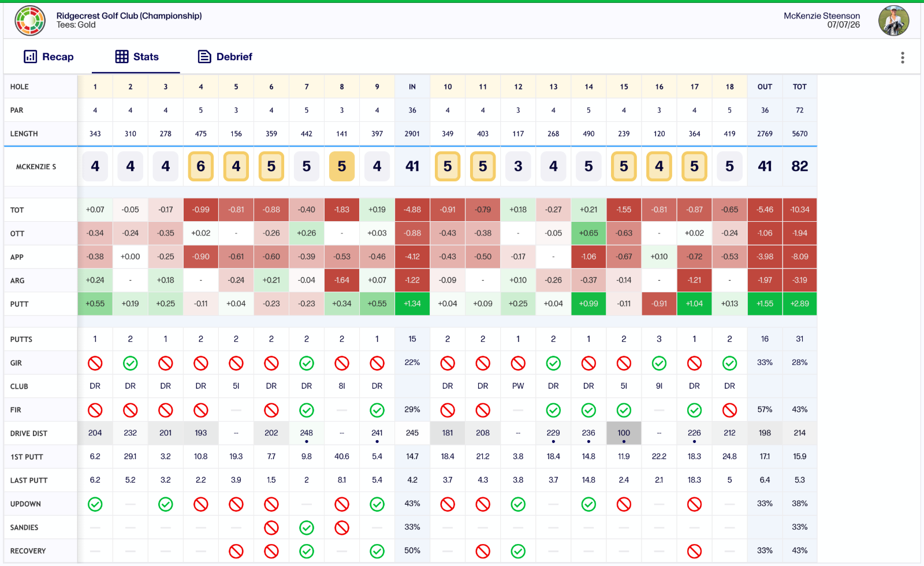Select the total score 82 cell
This screenshot has width=924, height=566.
[800, 166]
